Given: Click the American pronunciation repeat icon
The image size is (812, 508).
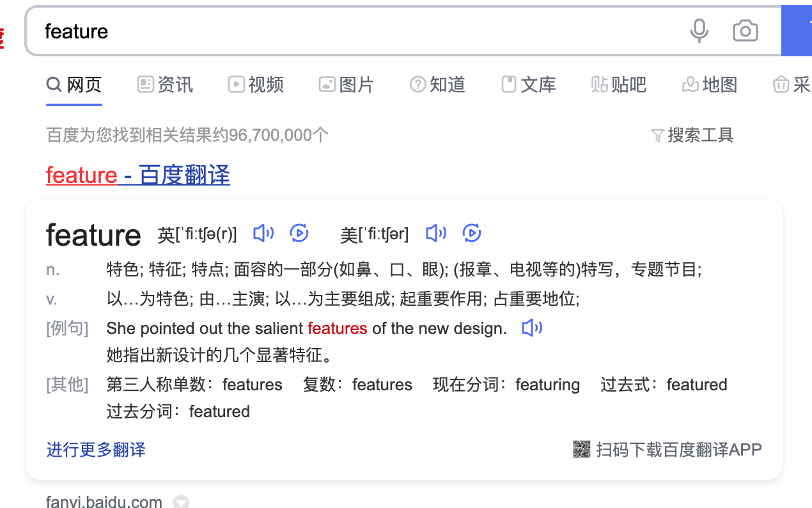Looking at the screenshot, I should click(x=472, y=234).
